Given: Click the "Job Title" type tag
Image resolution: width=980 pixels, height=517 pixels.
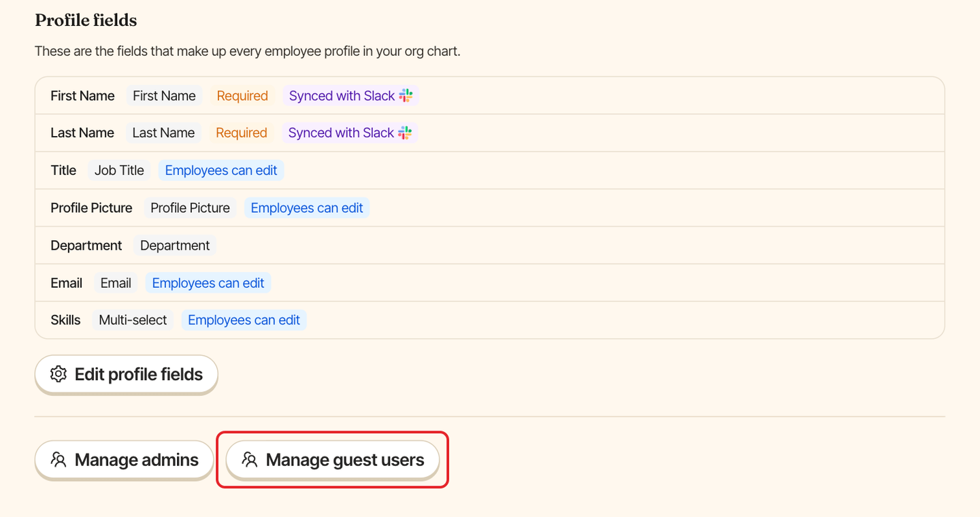Looking at the screenshot, I should (119, 170).
